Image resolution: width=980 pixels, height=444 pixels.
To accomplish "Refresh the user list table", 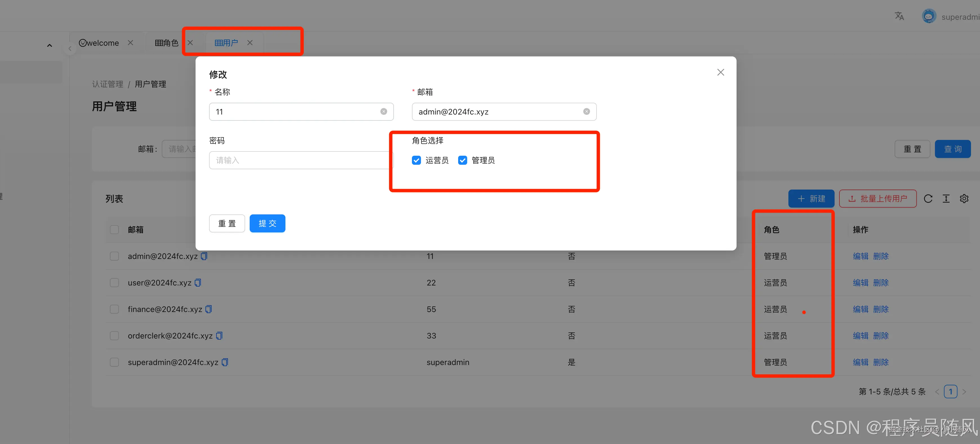I will point(928,199).
